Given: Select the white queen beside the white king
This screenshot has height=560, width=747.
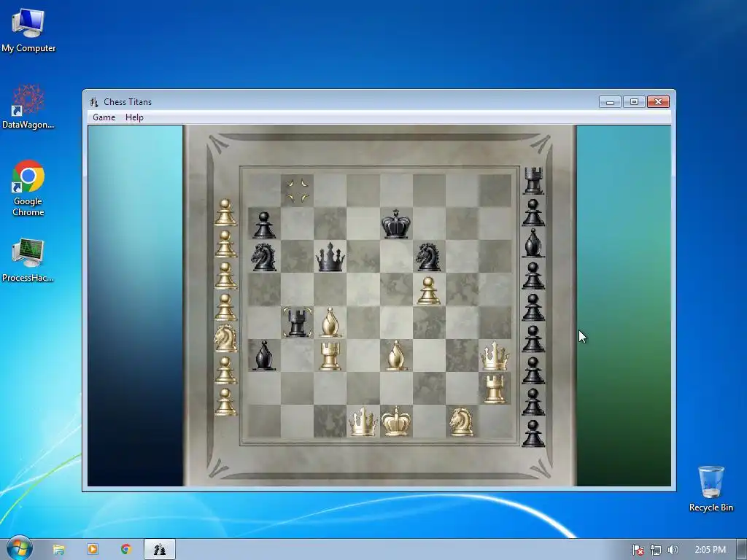Looking at the screenshot, I should click(x=363, y=421).
